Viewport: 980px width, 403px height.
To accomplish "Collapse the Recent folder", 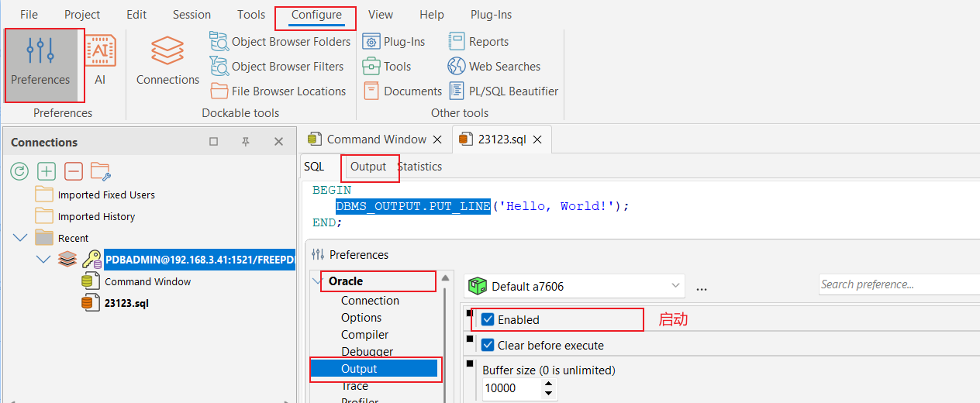I will tap(20, 238).
